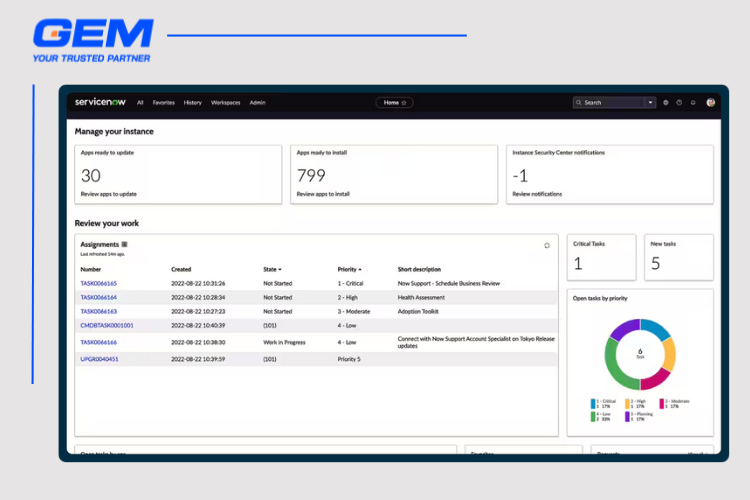750x500 pixels.
Task: Click the Work in Progress state cell
Action: [x=284, y=342]
